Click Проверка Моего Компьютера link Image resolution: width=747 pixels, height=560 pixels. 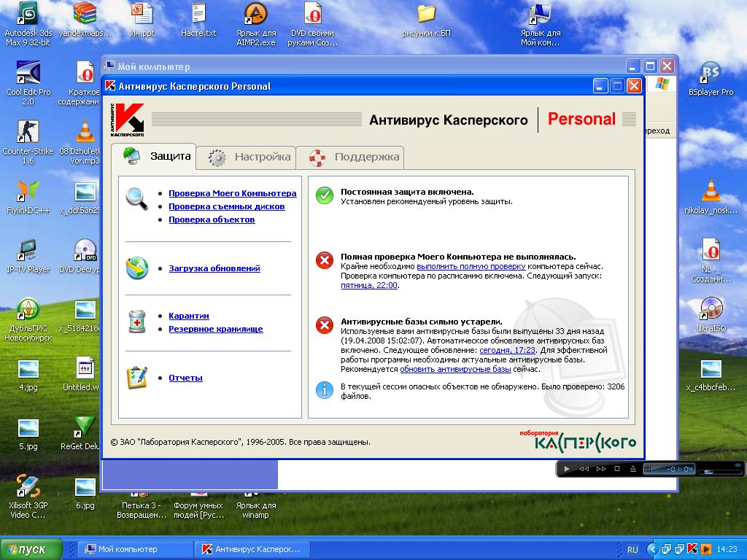[232, 193]
